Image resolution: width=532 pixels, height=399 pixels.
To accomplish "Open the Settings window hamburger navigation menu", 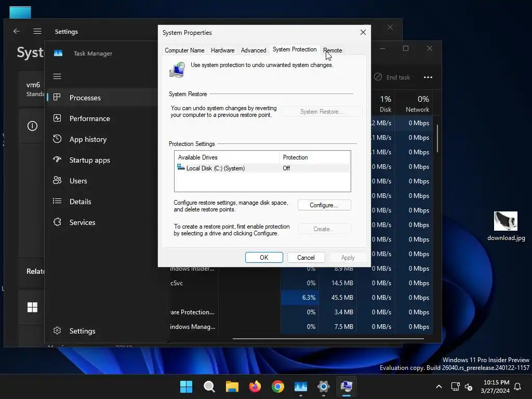I will [x=37, y=31].
